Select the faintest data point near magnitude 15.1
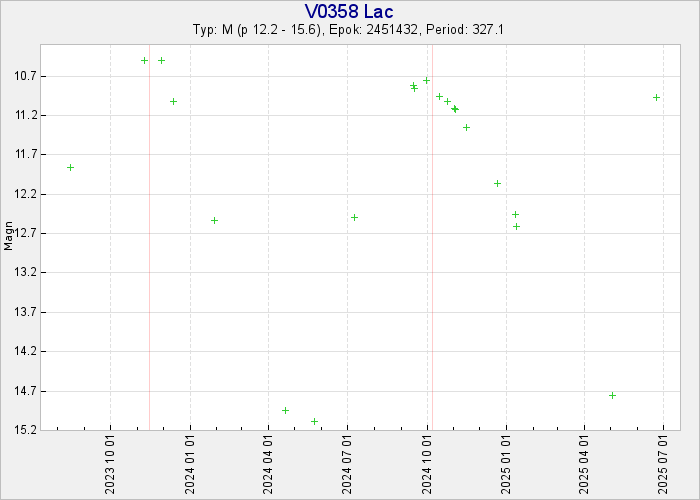700x500 pixels. pos(314,421)
